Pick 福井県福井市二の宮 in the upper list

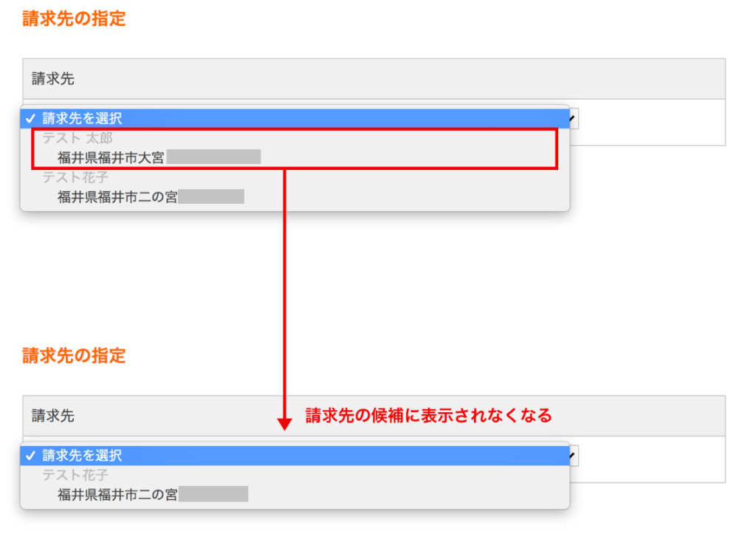click(117, 196)
